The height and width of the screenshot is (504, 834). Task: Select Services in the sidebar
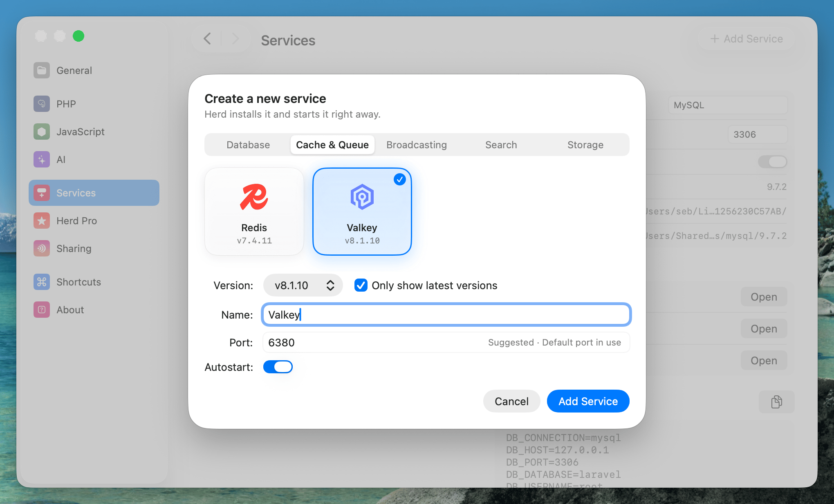click(94, 193)
